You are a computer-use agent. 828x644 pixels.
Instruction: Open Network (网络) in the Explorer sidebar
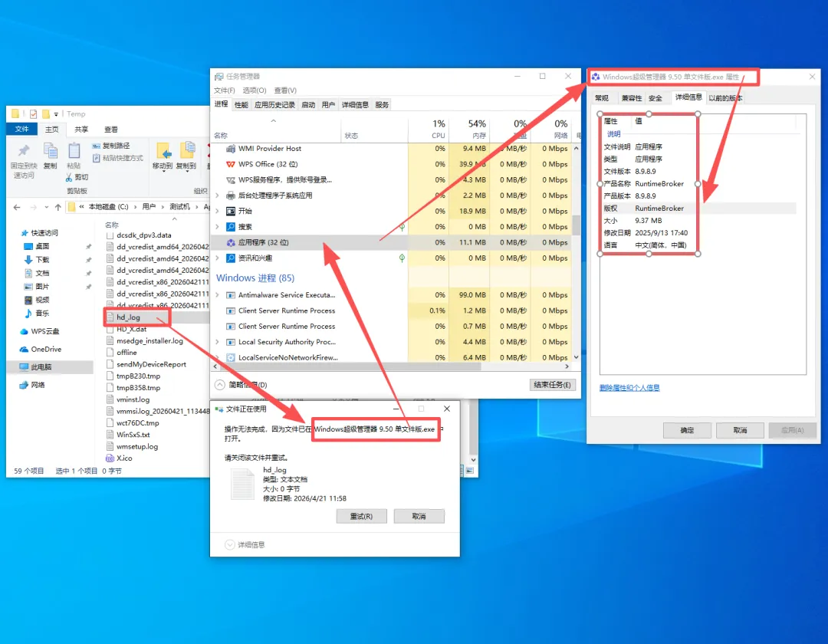(x=32, y=385)
